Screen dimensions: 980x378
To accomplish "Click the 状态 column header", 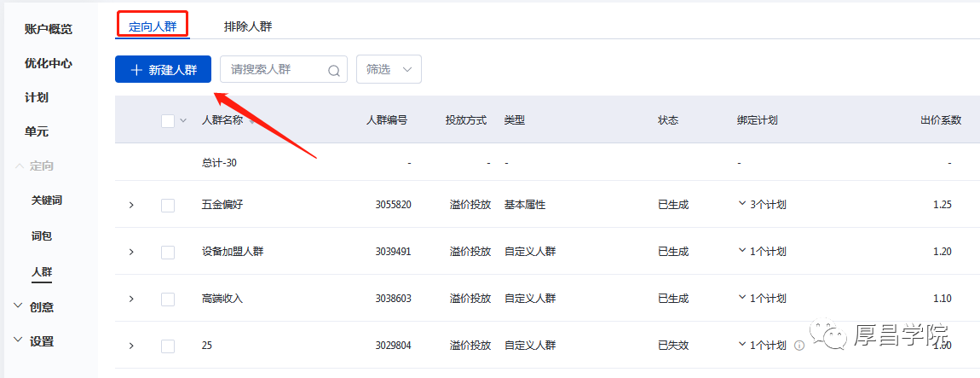I will pyautogui.click(x=668, y=121).
